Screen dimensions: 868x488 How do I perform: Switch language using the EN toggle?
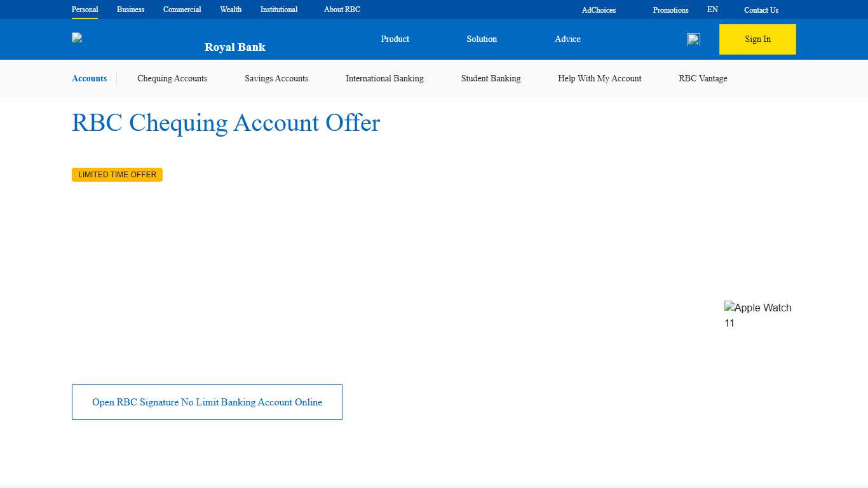click(x=712, y=10)
